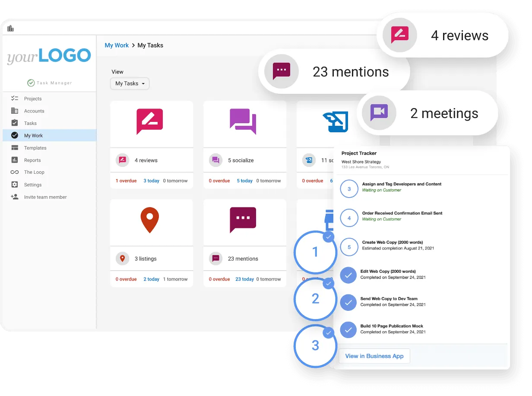Open the My Tasks view dropdown
The image size is (532, 396).
click(x=130, y=83)
